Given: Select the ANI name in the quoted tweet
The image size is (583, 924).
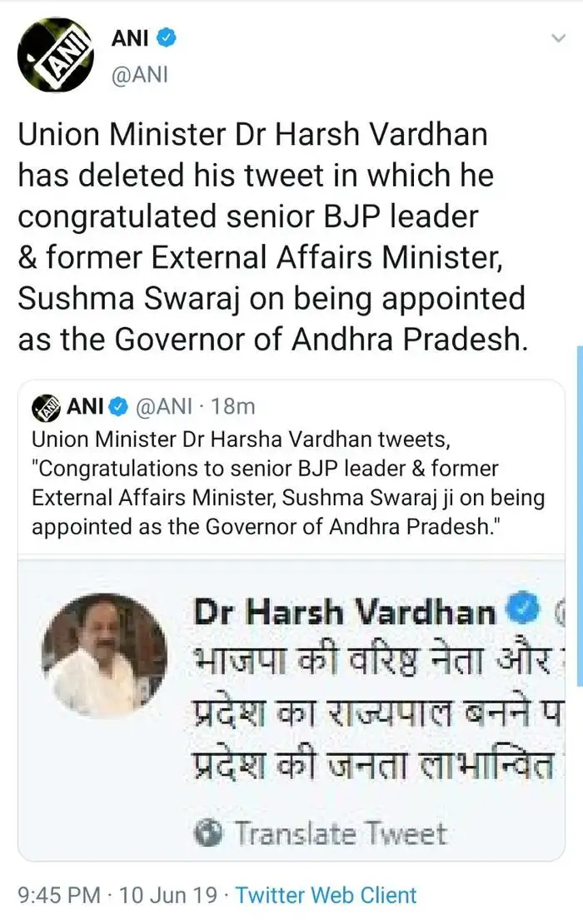Looking at the screenshot, I should click(x=85, y=407).
